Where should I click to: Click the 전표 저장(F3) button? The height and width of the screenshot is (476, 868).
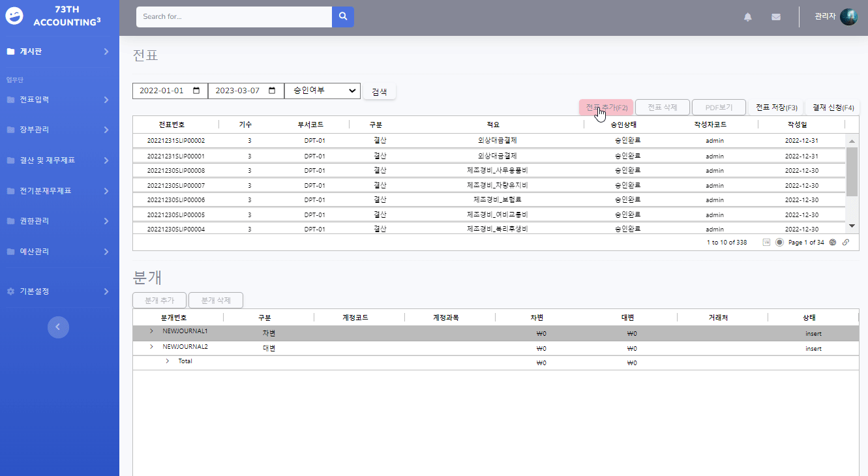coord(776,108)
